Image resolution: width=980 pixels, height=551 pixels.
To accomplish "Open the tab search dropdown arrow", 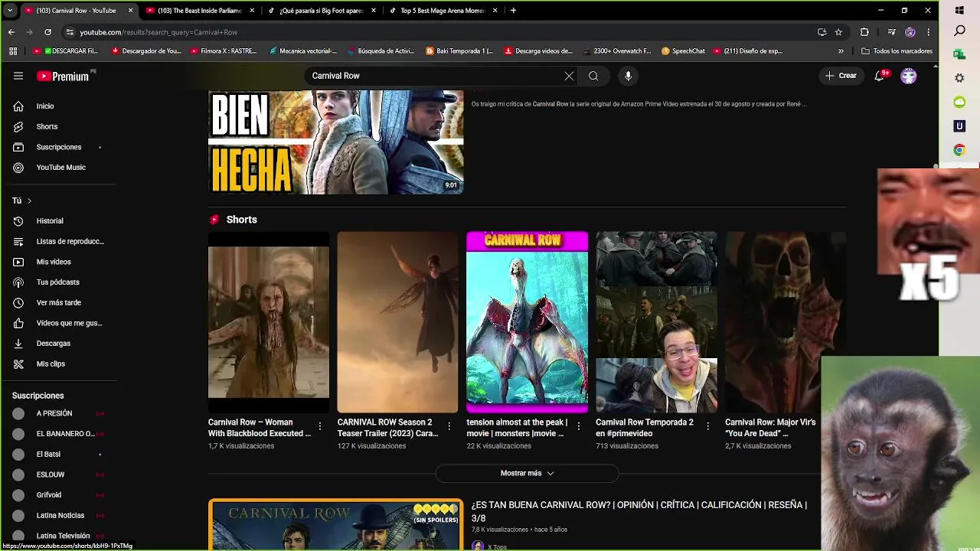I will pos(10,11).
